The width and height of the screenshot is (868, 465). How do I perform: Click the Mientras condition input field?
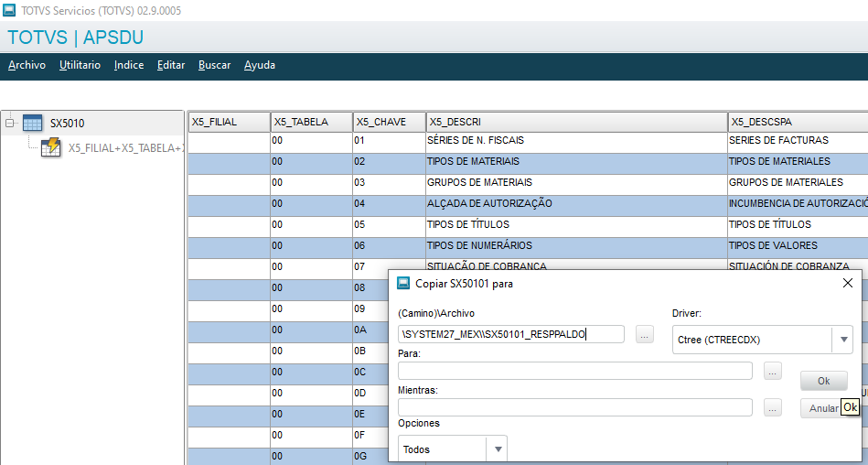coord(574,407)
